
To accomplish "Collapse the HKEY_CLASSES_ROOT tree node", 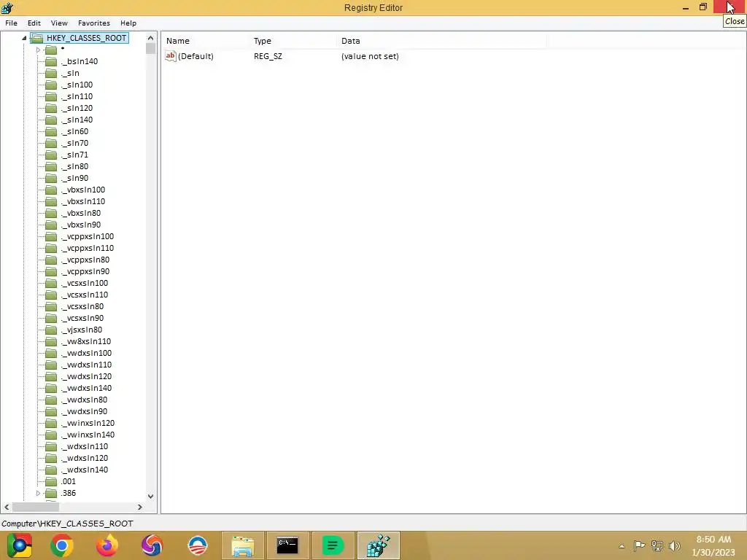I will pyautogui.click(x=24, y=38).
